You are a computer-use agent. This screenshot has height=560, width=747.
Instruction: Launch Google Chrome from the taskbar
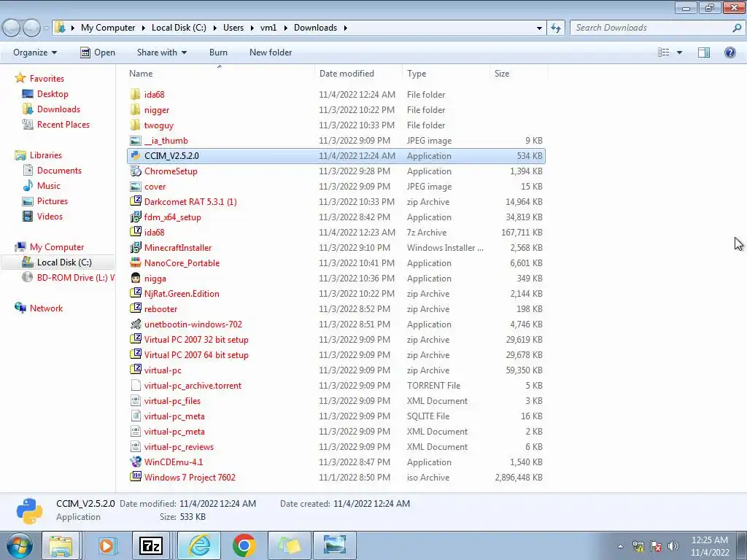pos(244,545)
